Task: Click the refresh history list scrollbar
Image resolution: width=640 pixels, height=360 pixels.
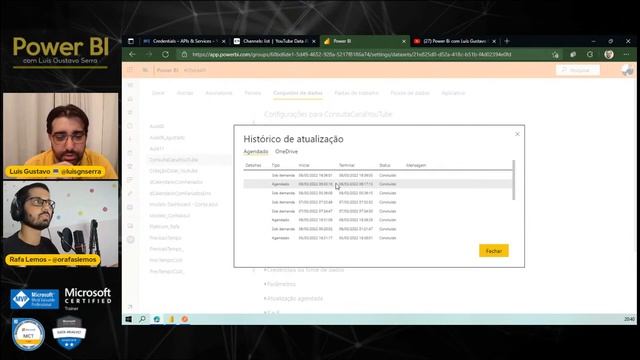Action: click(x=513, y=180)
